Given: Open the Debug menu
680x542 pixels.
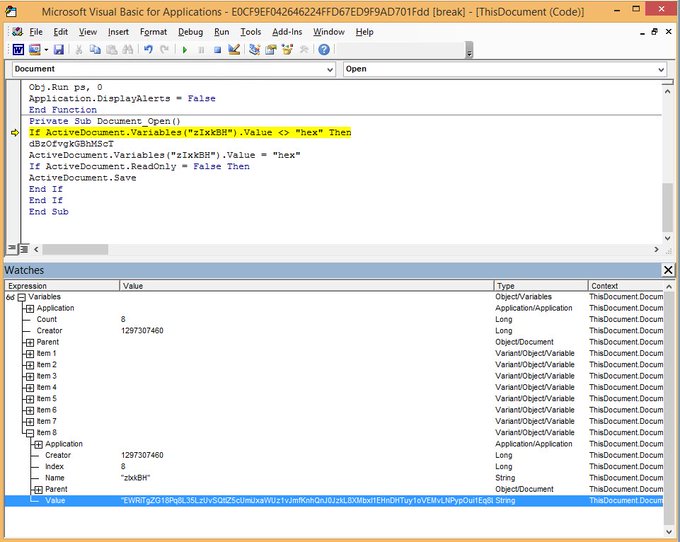Looking at the screenshot, I should tap(190, 32).
